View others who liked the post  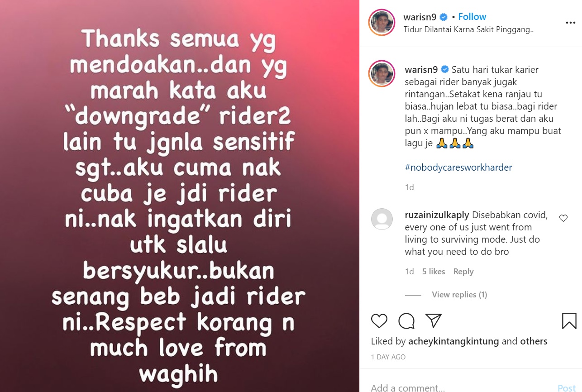tap(534, 341)
